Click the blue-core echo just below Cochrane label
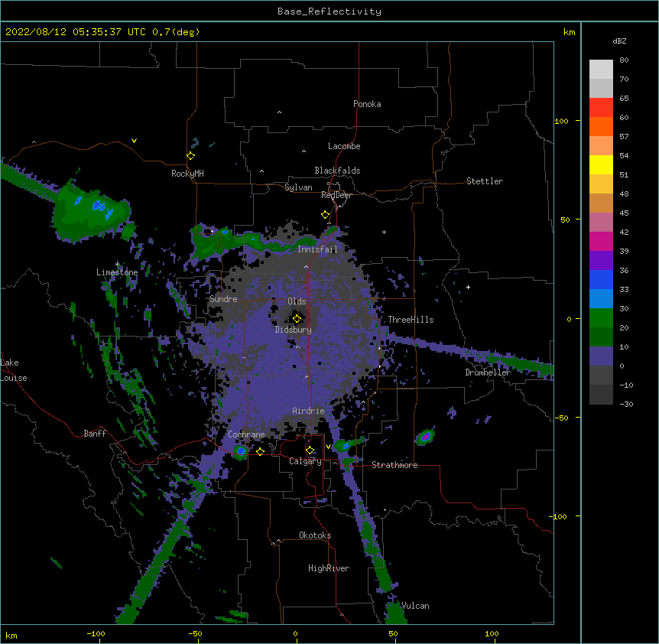 point(241,451)
